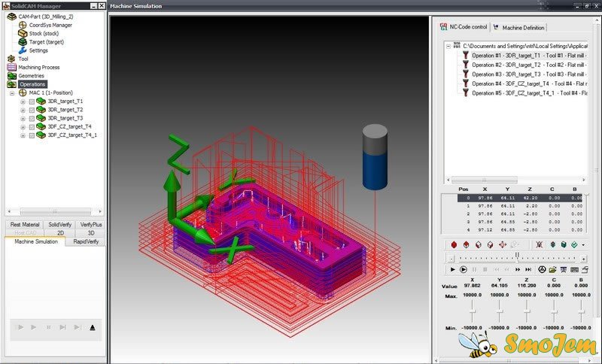Click the Stock box icon

(23, 33)
